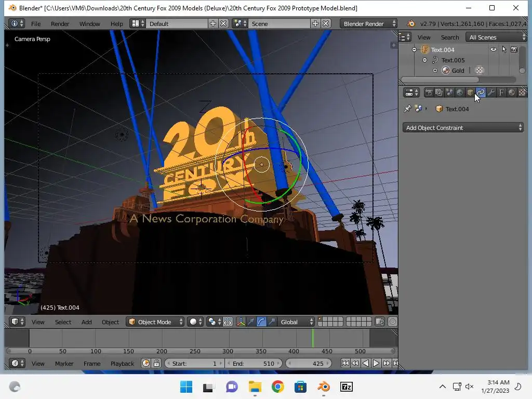Open the File menu

coord(36,24)
